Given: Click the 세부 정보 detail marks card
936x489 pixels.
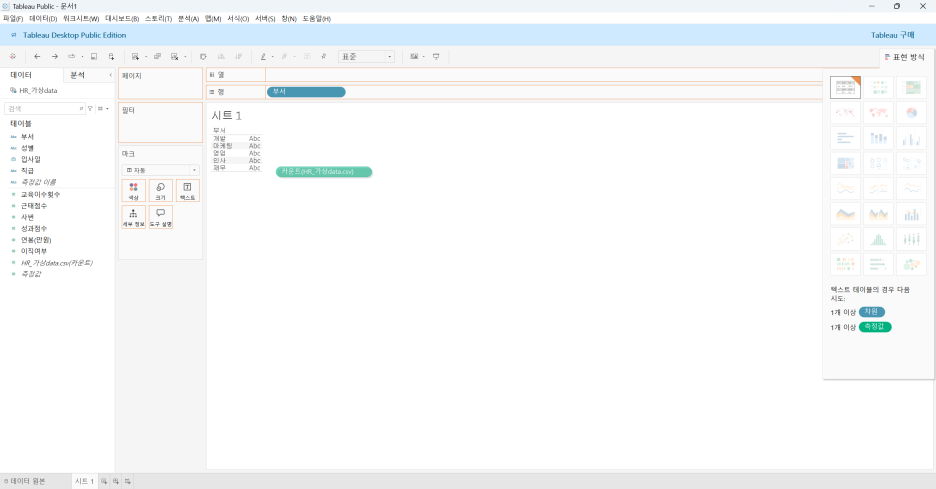Looking at the screenshot, I should click(133, 217).
